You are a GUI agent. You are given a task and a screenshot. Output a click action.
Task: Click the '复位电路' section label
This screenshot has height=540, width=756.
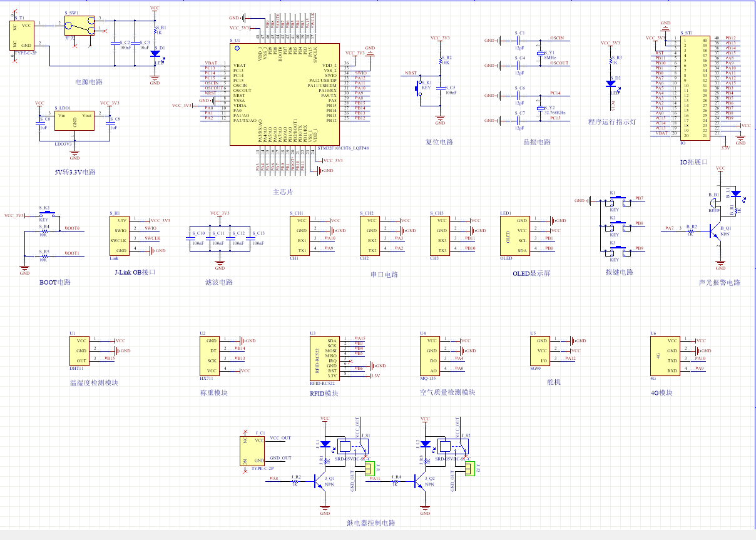[x=439, y=142]
